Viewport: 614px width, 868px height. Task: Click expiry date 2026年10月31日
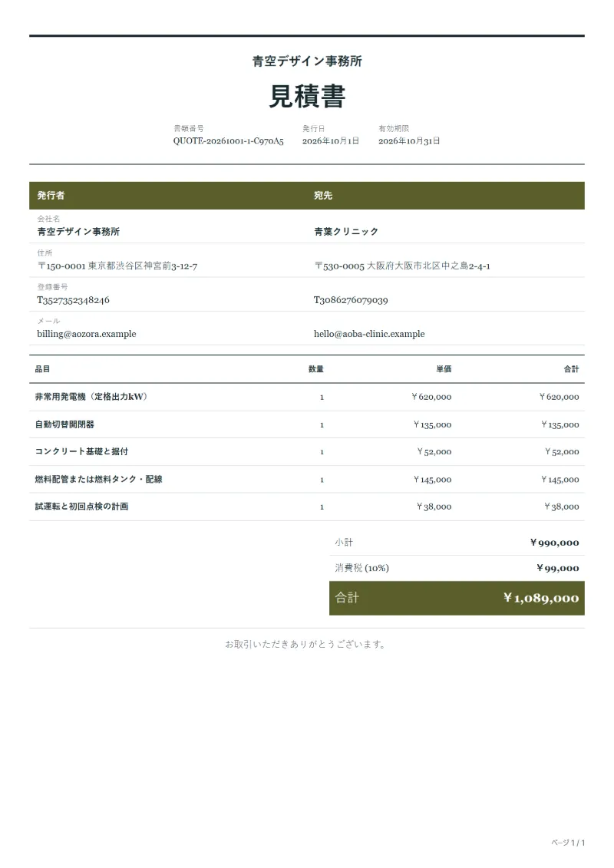409,141
